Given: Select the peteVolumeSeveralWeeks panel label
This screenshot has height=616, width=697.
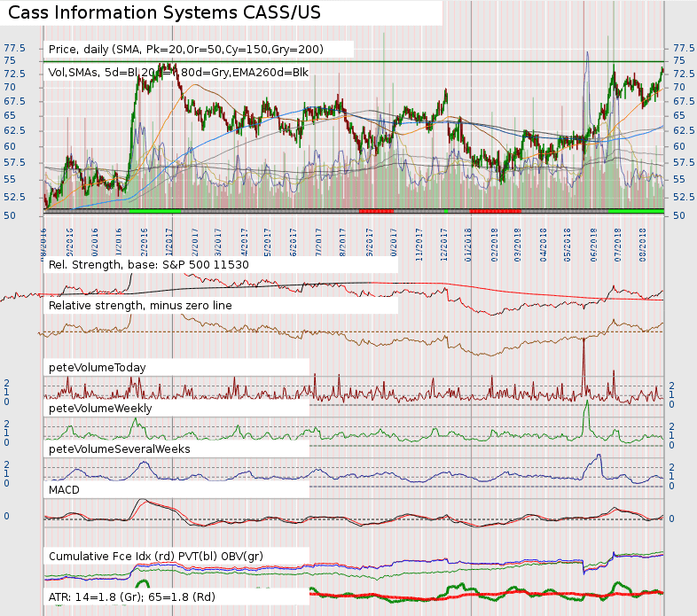Looking at the screenshot, I should point(120,449).
